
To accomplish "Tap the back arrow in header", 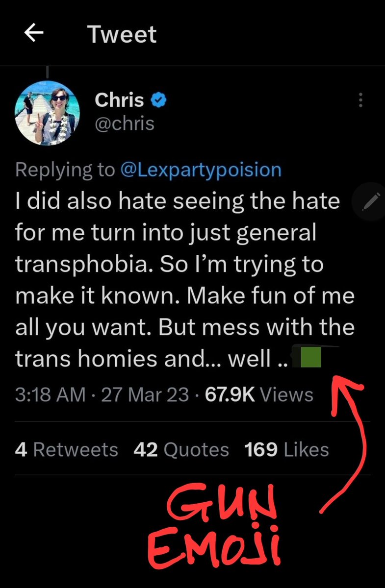I will pyautogui.click(x=34, y=33).
